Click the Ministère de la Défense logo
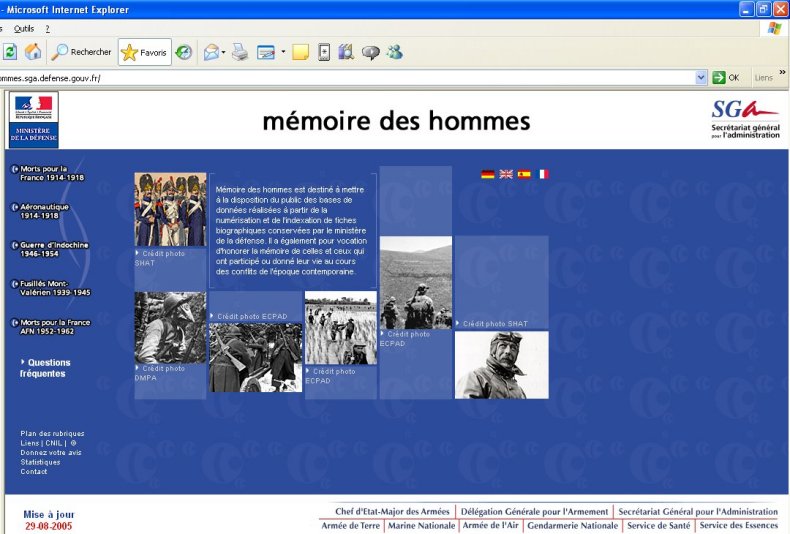790x534 pixels. point(34,120)
